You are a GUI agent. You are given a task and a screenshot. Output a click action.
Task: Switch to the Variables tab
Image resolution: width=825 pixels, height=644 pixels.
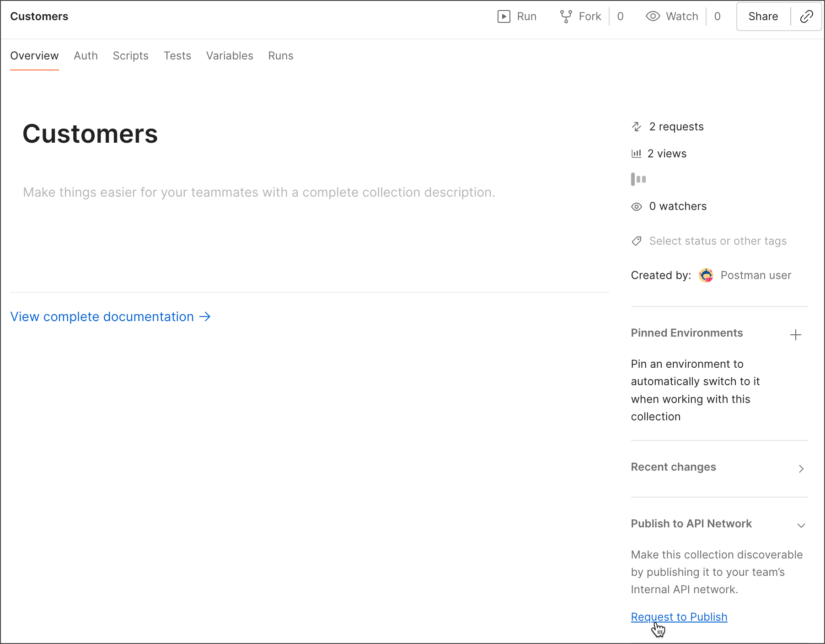pos(230,56)
